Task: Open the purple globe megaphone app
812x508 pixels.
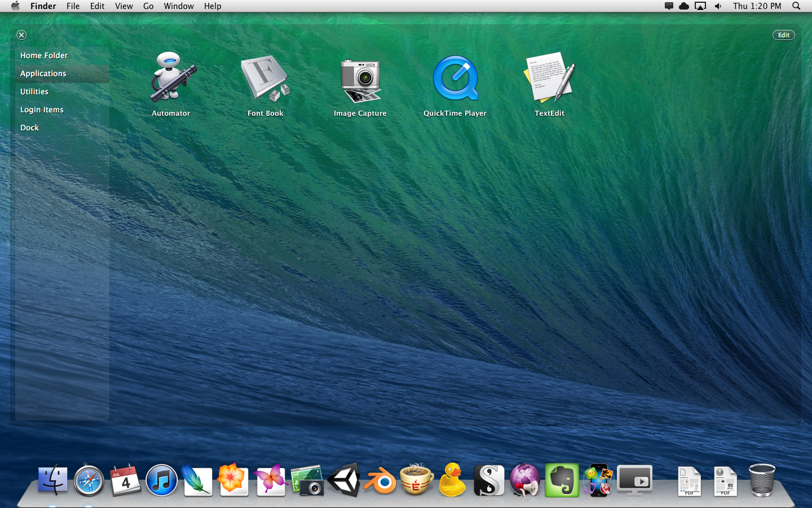Action: pyautogui.click(x=525, y=480)
